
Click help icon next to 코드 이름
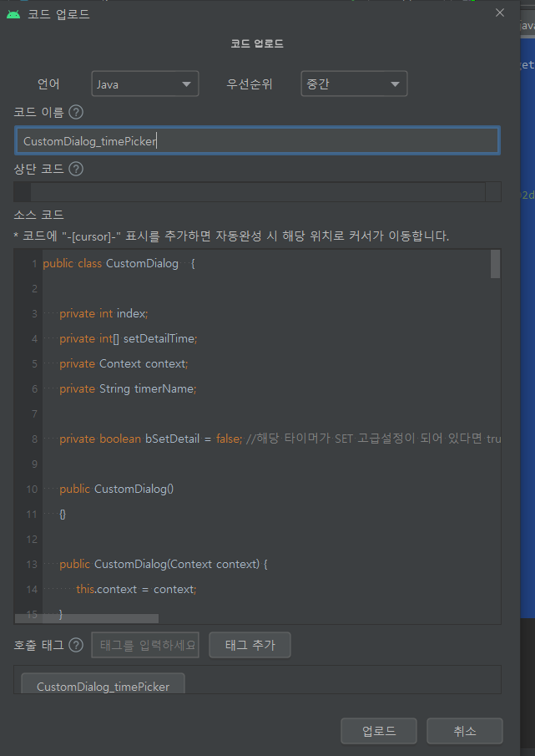pyautogui.click(x=76, y=112)
